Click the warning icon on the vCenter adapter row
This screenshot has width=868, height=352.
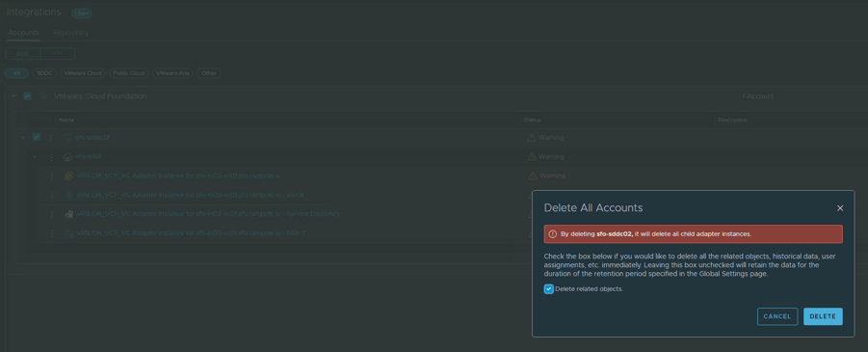click(532, 176)
